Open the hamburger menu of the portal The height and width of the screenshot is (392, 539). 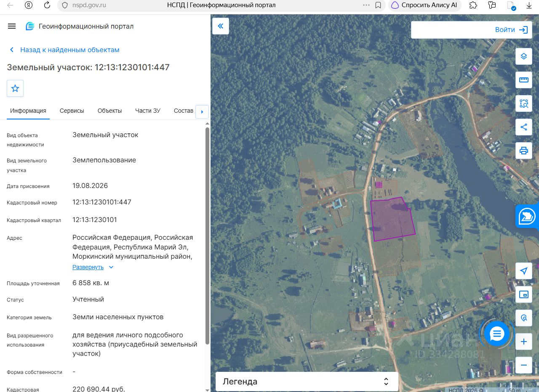pyautogui.click(x=12, y=26)
